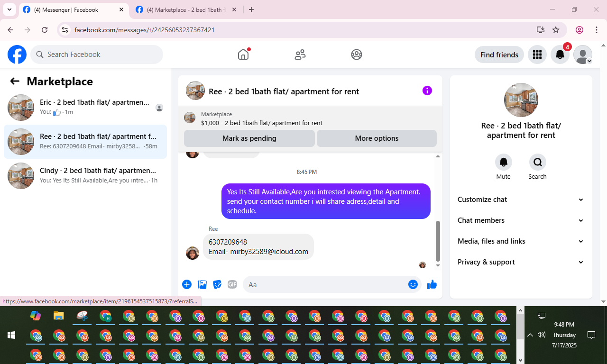Click the chat scrollbar up arrow

pyautogui.click(x=438, y=156)
